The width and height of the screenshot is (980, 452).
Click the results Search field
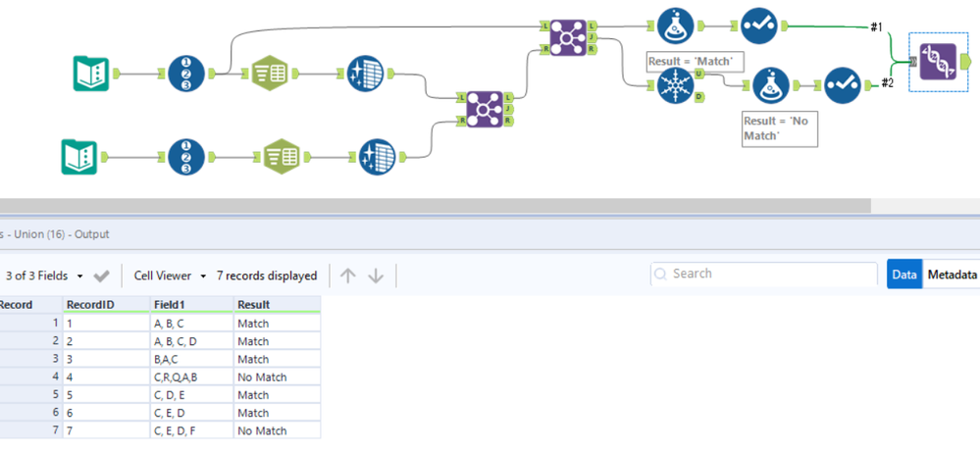coord(764,275)
